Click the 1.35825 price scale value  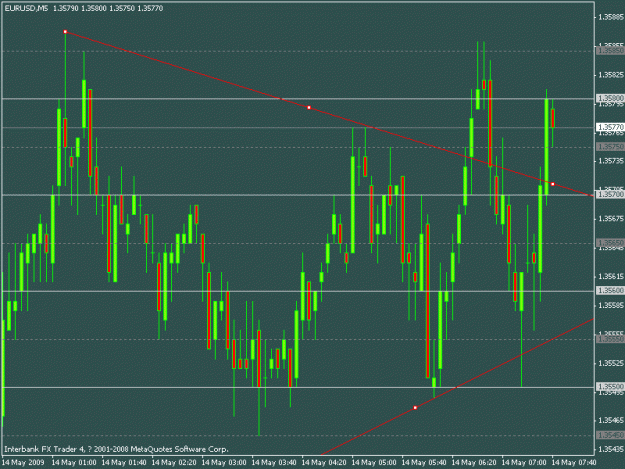pyautogui.click(x=611, y=75)
